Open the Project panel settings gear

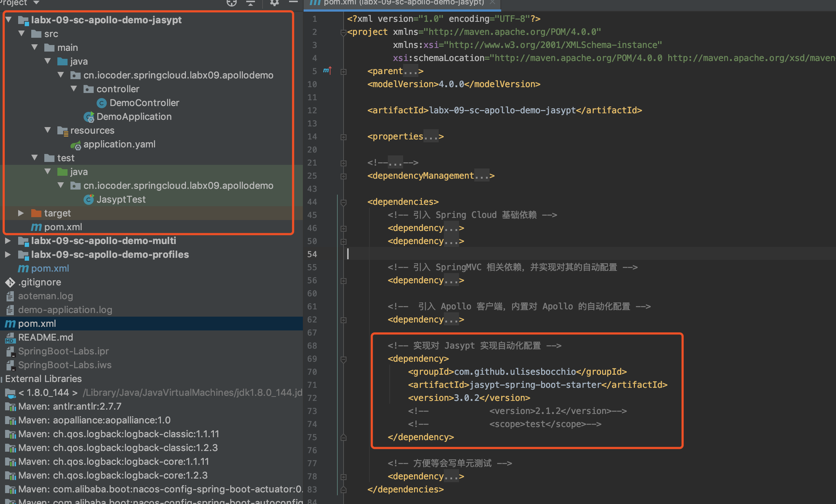(x=274, y=3)
